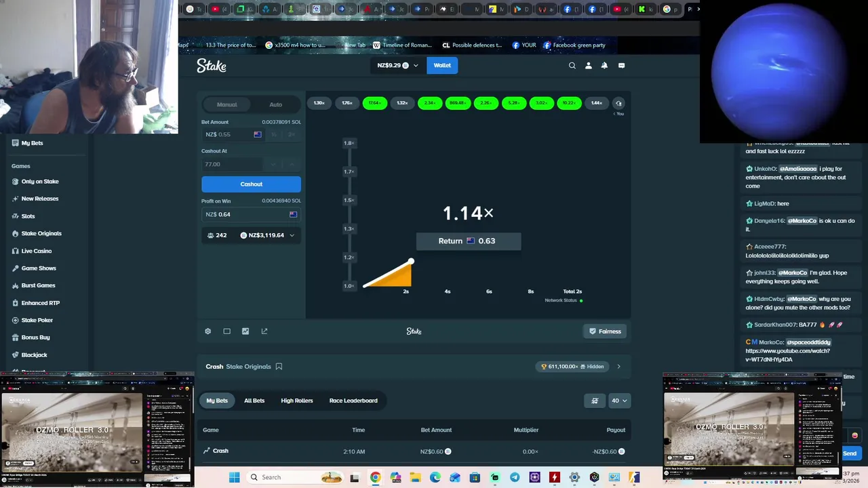Click the Stake Originals link beside Crash
This screenshot has width=868, height=488.
pyautogui.click(x=248, y=367)
